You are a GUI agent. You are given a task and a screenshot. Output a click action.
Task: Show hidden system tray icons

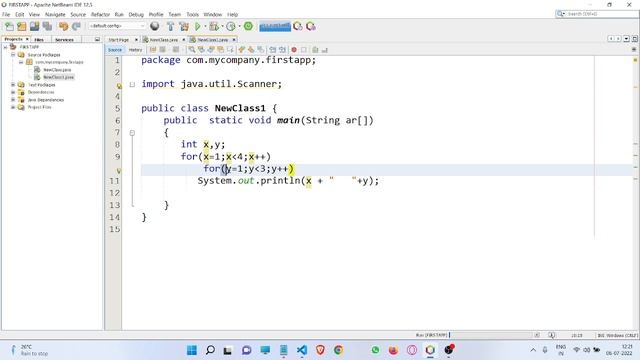[x=533, y=350]
